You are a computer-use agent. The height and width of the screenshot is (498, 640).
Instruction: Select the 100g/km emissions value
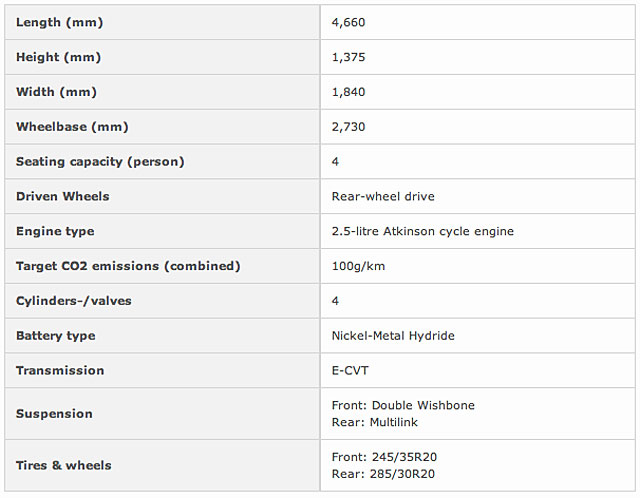point(358,266)
